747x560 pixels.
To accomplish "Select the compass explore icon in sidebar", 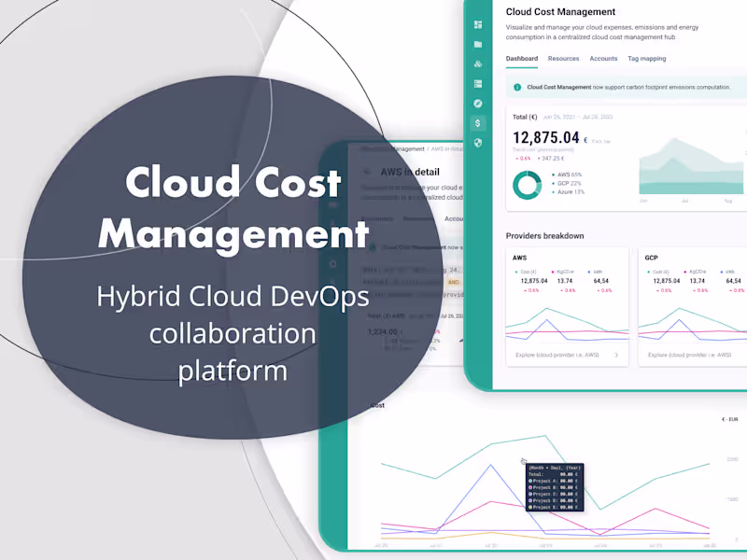I will (479, 104).
